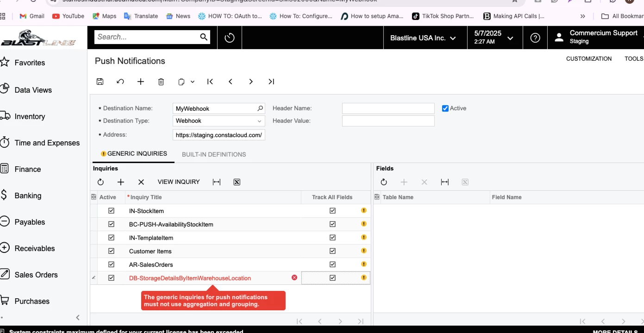Add a row to Inquiries grid

[x=121, y=182]
